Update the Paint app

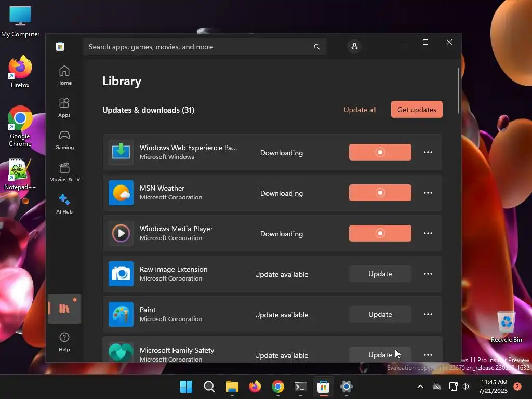(x=380, y=314)
